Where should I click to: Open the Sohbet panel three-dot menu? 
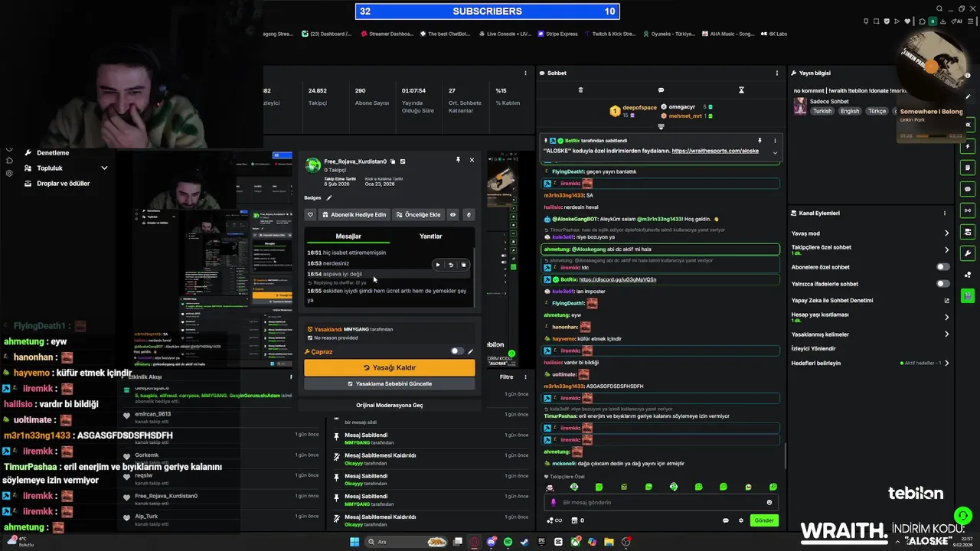779,73
